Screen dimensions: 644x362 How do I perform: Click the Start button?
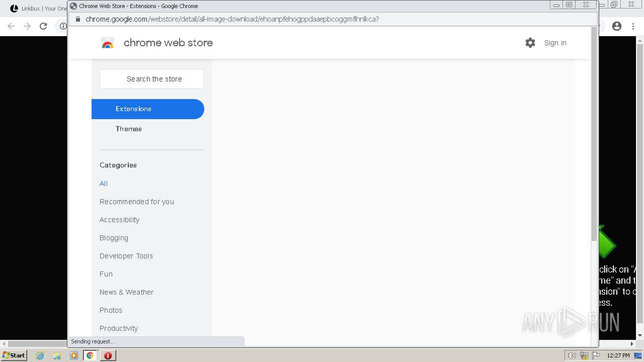click(x=14, y=355)
